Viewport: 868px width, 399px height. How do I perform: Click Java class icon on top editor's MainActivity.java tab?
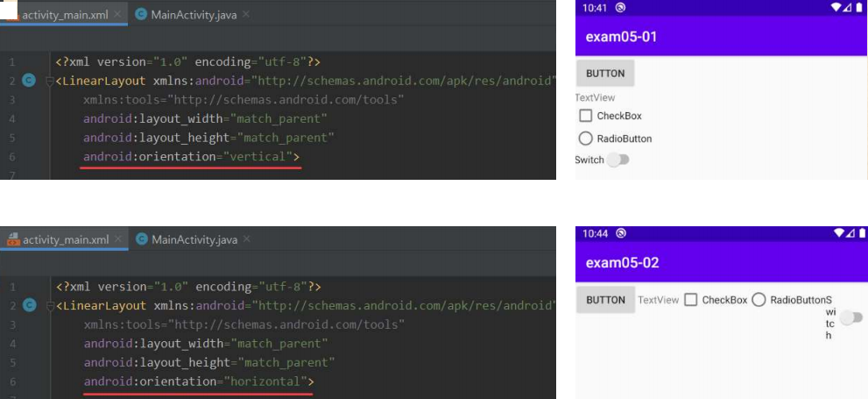(141, 15)
